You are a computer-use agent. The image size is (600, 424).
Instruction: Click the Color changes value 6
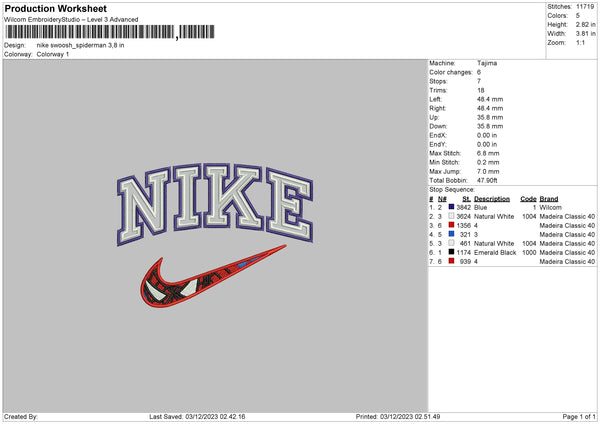(479, 72)
